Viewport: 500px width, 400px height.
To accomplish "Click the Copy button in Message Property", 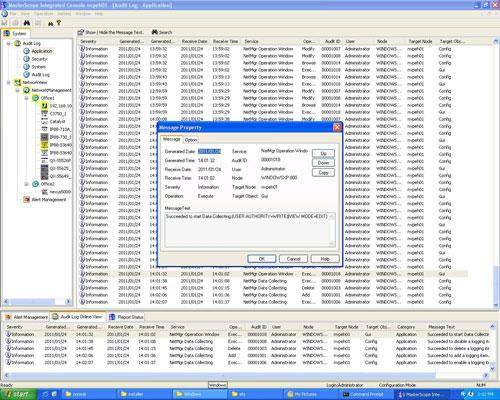I will [x=323, y=172].
